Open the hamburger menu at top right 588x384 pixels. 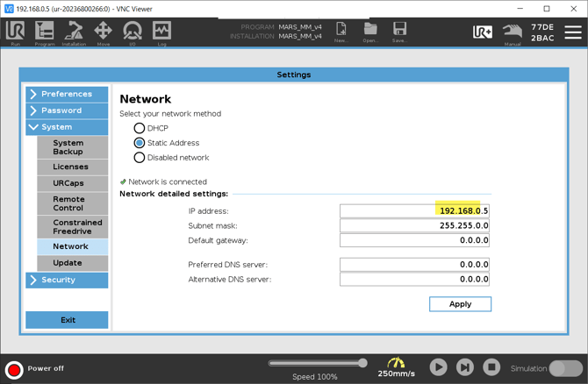pyautogui.click(x=572, y=32)
